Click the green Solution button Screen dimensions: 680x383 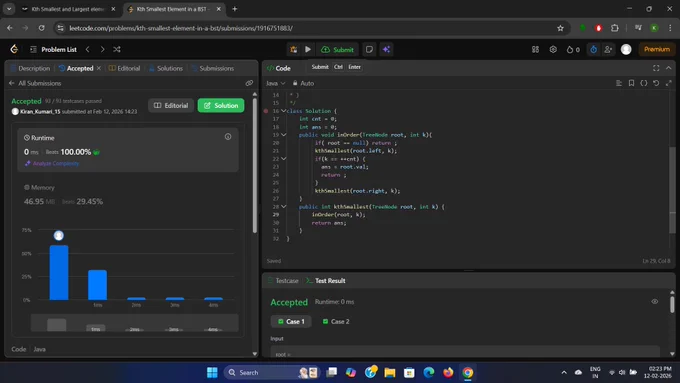pos(221,105)
